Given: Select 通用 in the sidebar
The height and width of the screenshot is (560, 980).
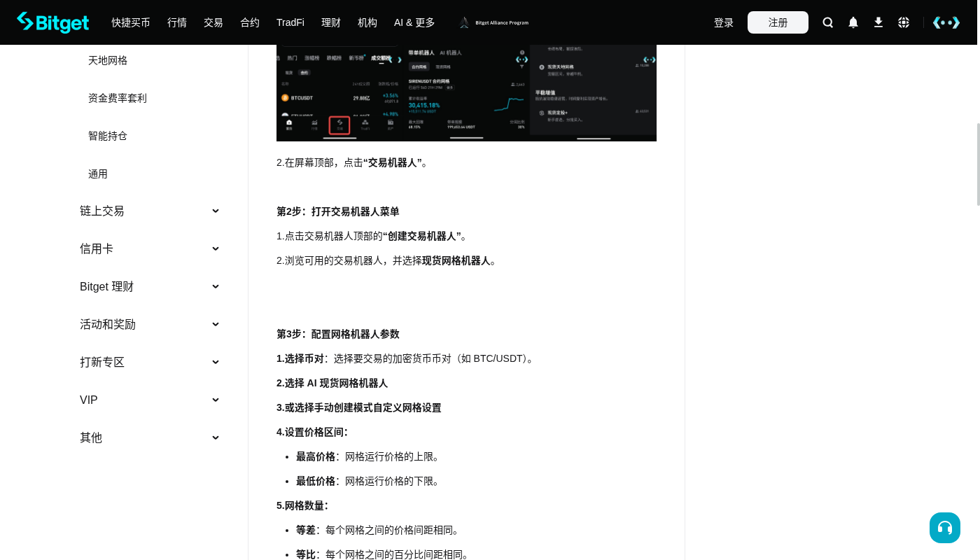Looking at the screenshot, I should coord(98,174).
